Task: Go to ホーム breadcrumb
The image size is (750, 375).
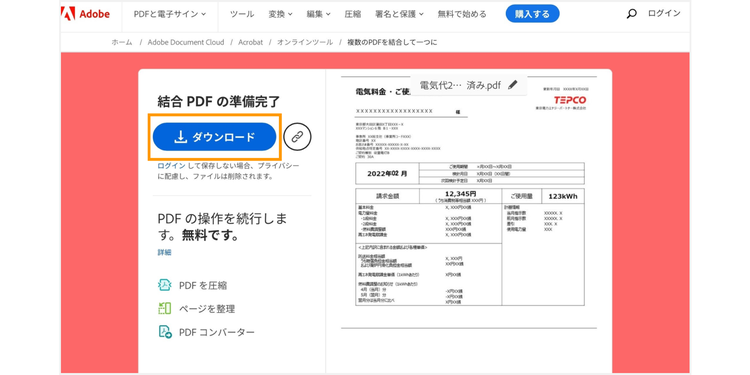Action: point(122,42)
